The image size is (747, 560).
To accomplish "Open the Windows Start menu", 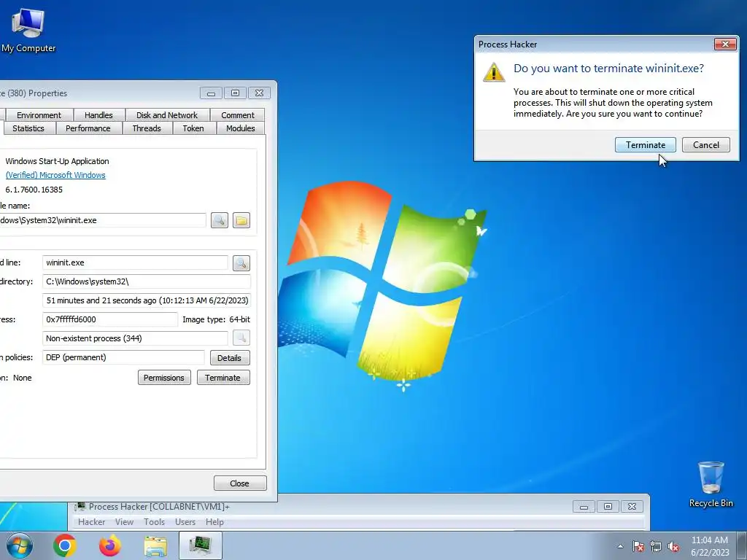I will (20, 545).
